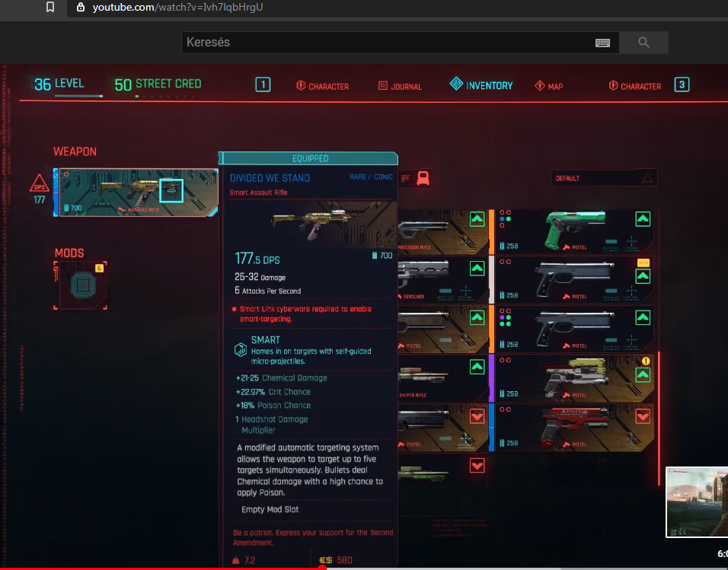
Task: Click the Empty Mod Slot entry
Action: [x=270, y=509]
